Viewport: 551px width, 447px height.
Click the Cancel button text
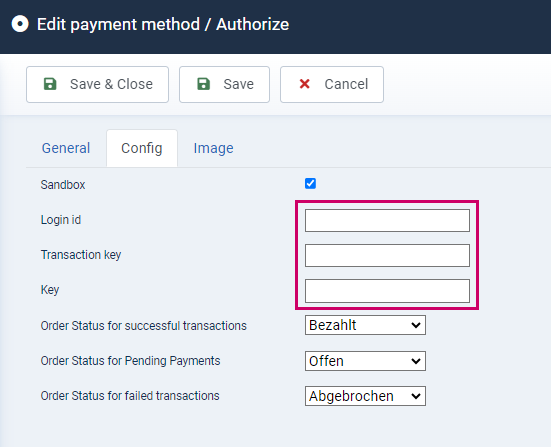pos(346,84)
